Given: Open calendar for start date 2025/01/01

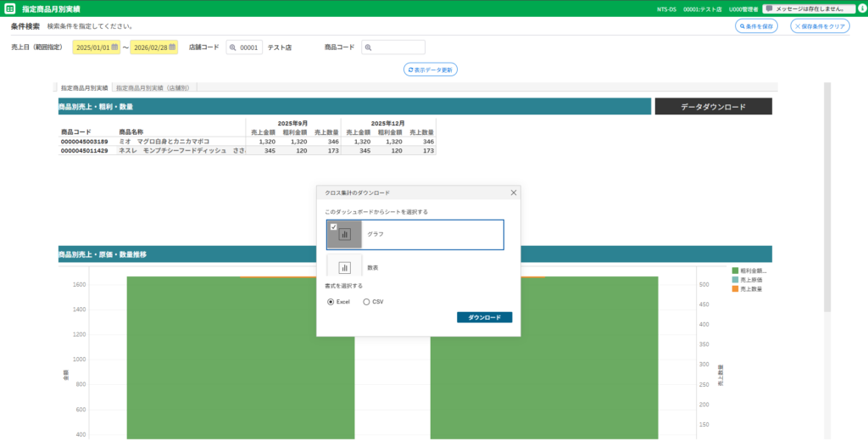Looking at the screenshot, I should [x=114, y=47].
